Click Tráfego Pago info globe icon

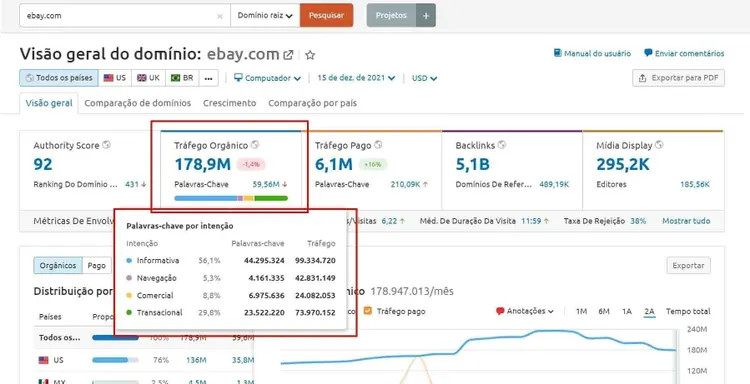pyautogui.click(x=378, y=144)
